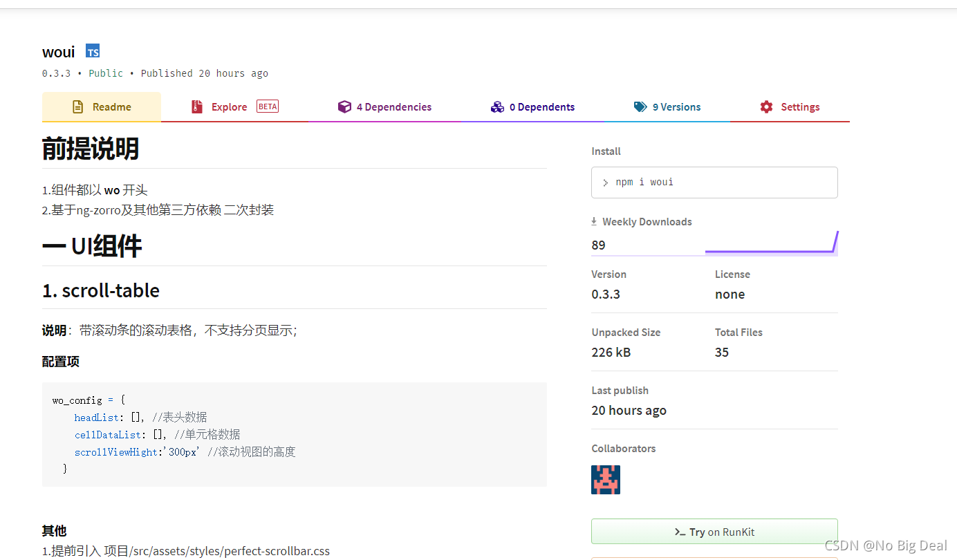Viewport: 957px width, 560px height.
Task: Click the wo_config code line
Action: pos(89,400)
